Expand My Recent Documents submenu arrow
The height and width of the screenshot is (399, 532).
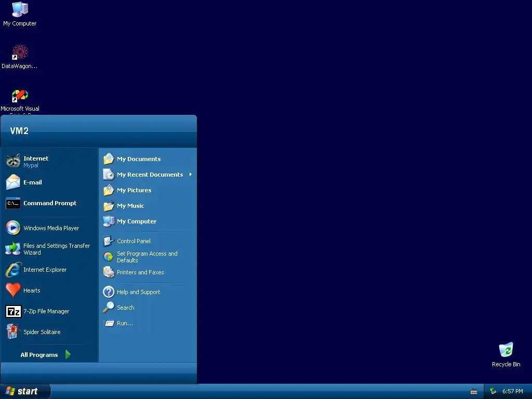(191, 175)
